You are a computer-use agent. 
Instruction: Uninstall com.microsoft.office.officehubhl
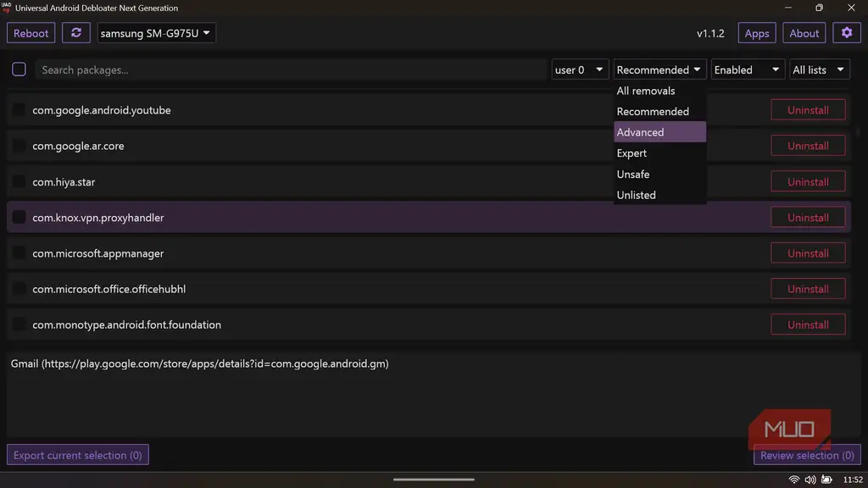[x=808, y=289]
